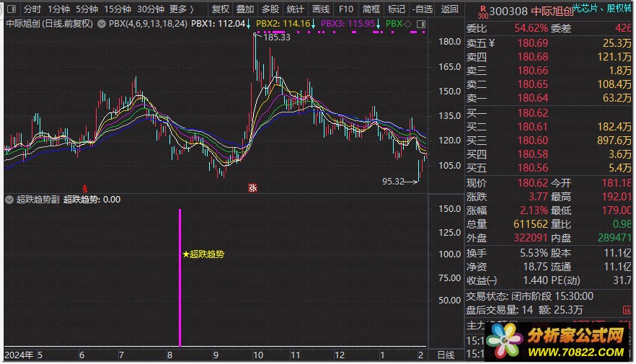This screenshot has height=364, width=636.
Task: Switch to 分时 intraday chart
Action: coord(32,9)
